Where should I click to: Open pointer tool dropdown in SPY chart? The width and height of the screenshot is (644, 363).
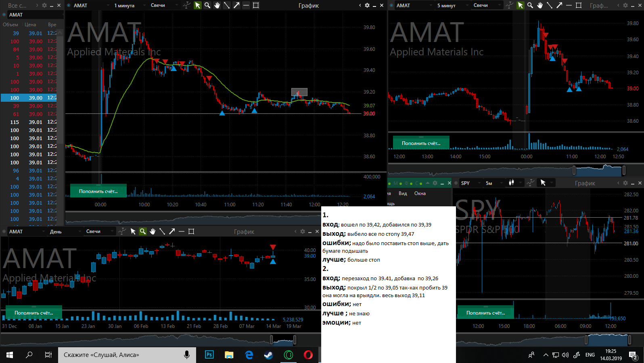point(547,183)
